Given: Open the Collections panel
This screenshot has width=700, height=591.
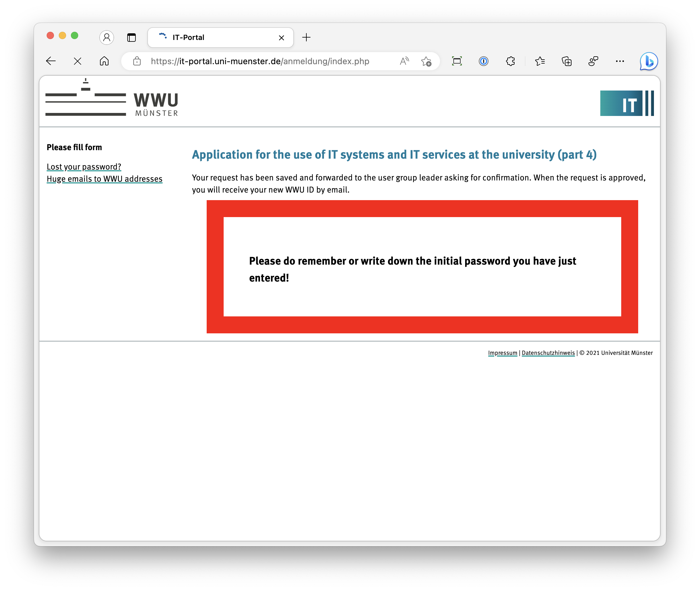Looking at the screenshot, I should click(567, 61).
